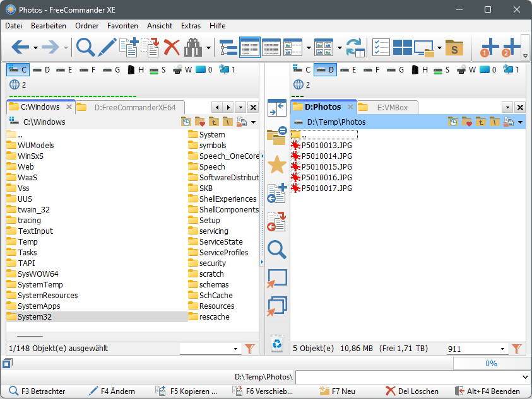Click the synchronize folders icon in toolbar
This screenshot has height=399, width=532.
355,47
